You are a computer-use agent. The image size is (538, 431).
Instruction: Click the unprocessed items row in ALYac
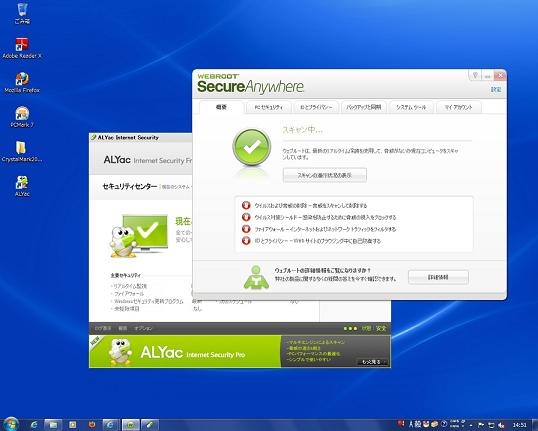tap(126, 309)
